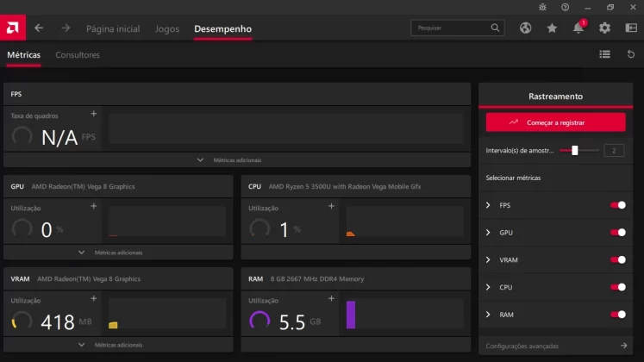Screen dimensions: 644x362
Task: Toggle FPS tracking switch off
Action: (618, 205)
